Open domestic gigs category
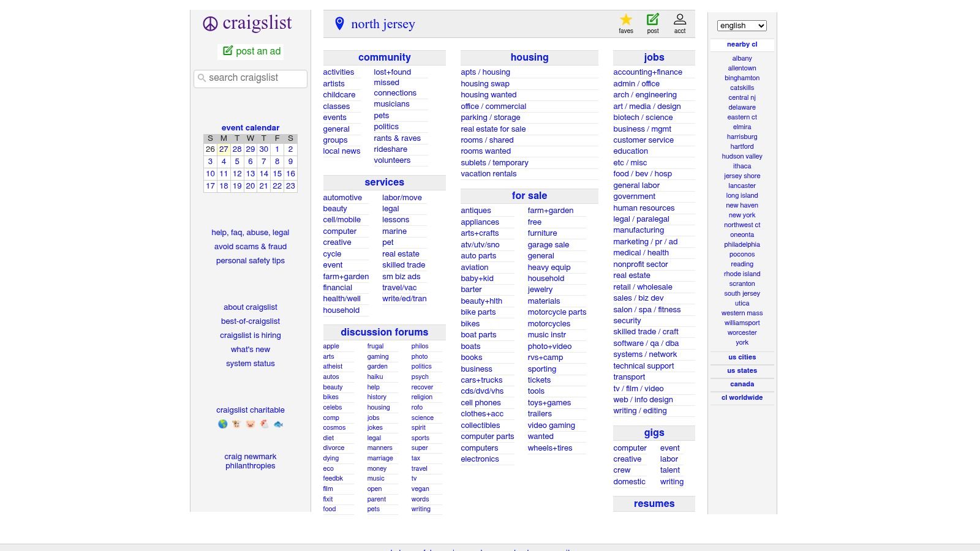This screenshot has height=551, width=980. 629,482
